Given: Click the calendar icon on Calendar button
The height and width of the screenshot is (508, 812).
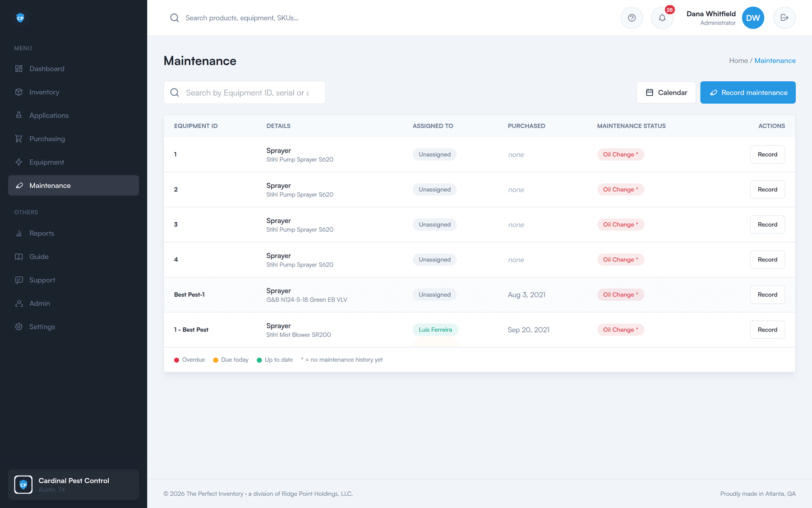Looking at the screenshot, I should tap(650, 93).
